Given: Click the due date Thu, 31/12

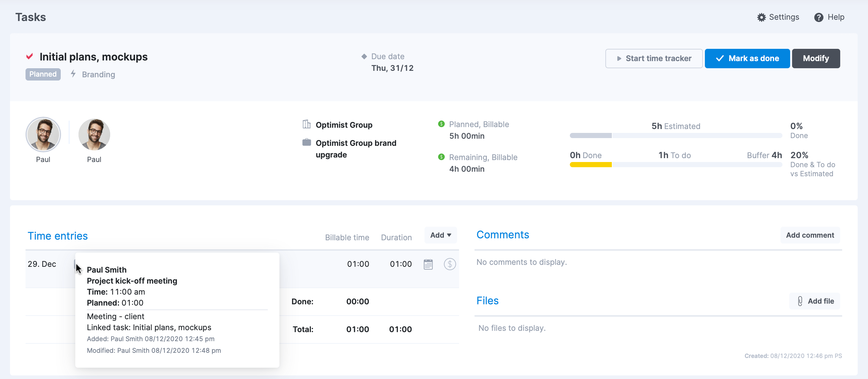Looking at the screenshot, I should pyautogui.click(x=392, y=68).
